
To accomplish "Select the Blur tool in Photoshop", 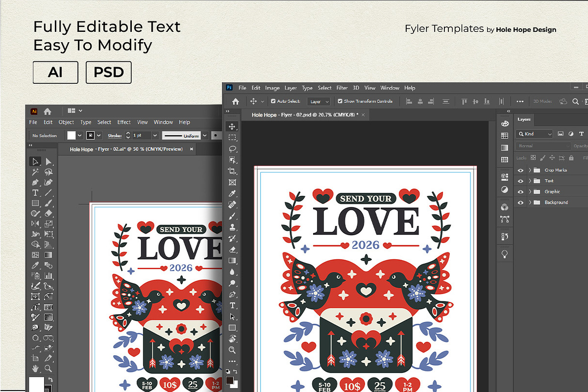I will click(232, 272).
